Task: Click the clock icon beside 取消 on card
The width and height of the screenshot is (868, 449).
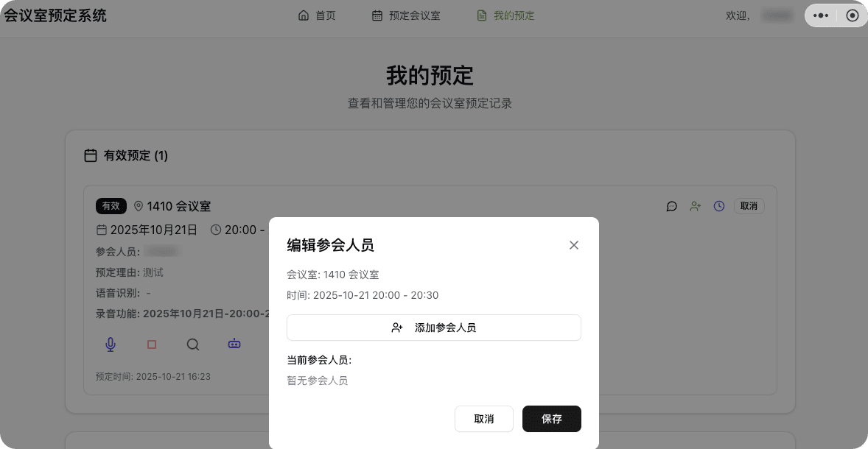Action: [718, 206]
